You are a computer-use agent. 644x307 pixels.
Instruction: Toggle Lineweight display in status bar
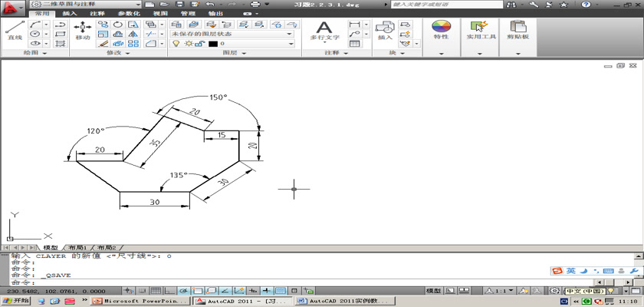pyautogui.click(x=267, y=291)
